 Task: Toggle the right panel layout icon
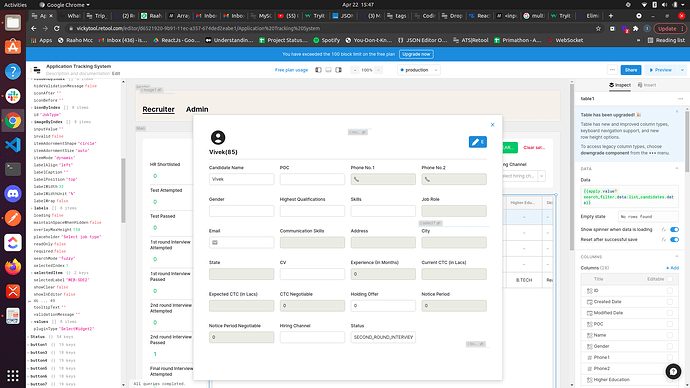pyautogui.click(x=338, y=70)
